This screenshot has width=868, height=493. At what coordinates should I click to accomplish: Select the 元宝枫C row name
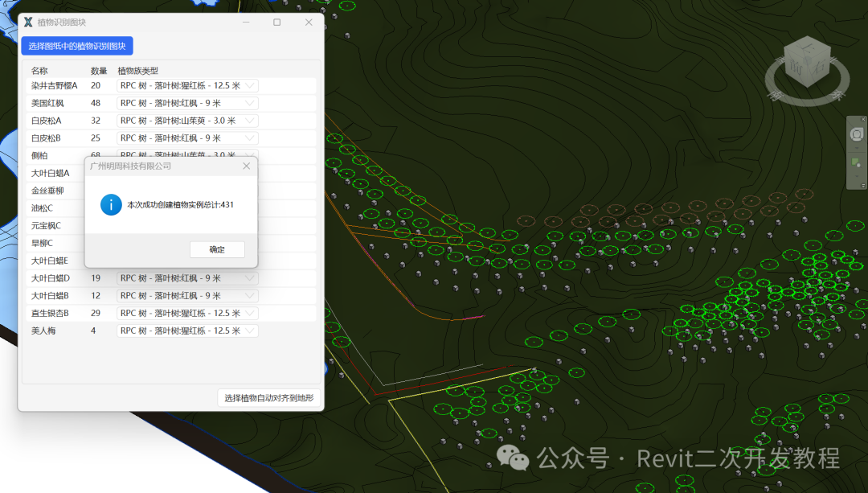pyautogui.click(x=46, y=225)
